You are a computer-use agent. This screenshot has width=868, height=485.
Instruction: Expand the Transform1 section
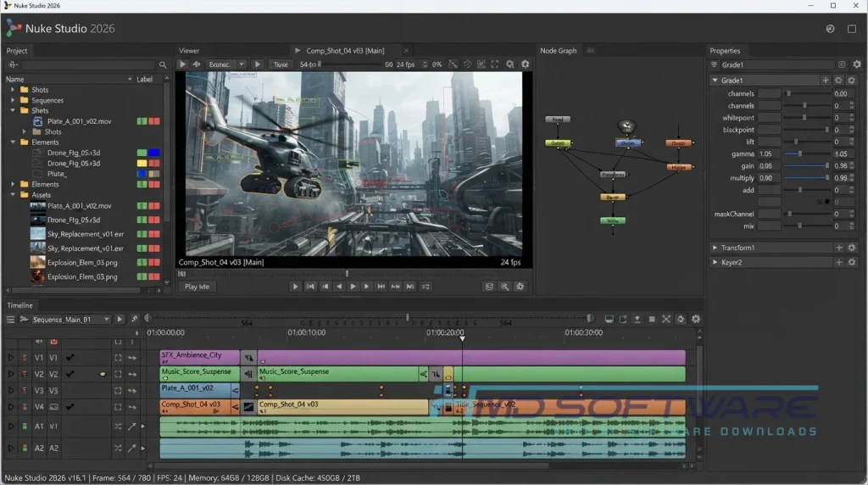tap(715, 248)
